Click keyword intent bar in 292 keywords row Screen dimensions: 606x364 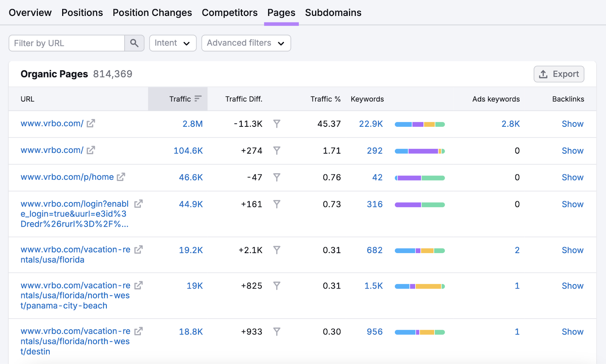coord(420,151)
